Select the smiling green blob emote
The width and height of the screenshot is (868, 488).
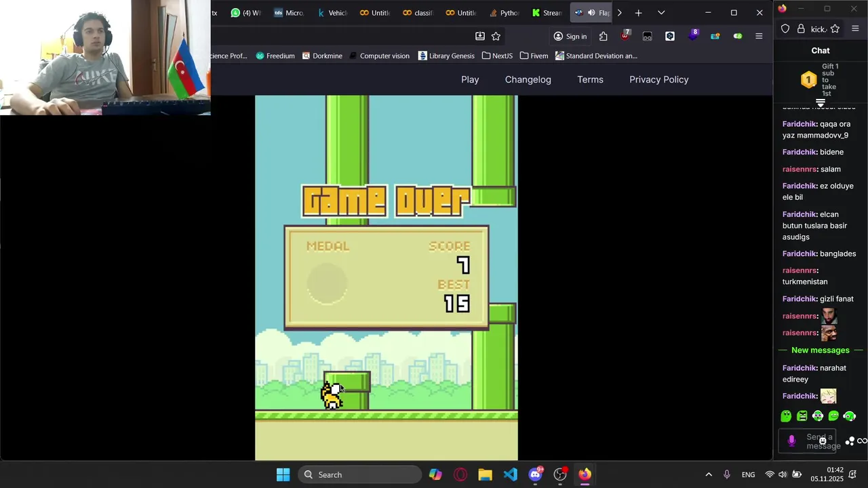(x=833, y=416)
